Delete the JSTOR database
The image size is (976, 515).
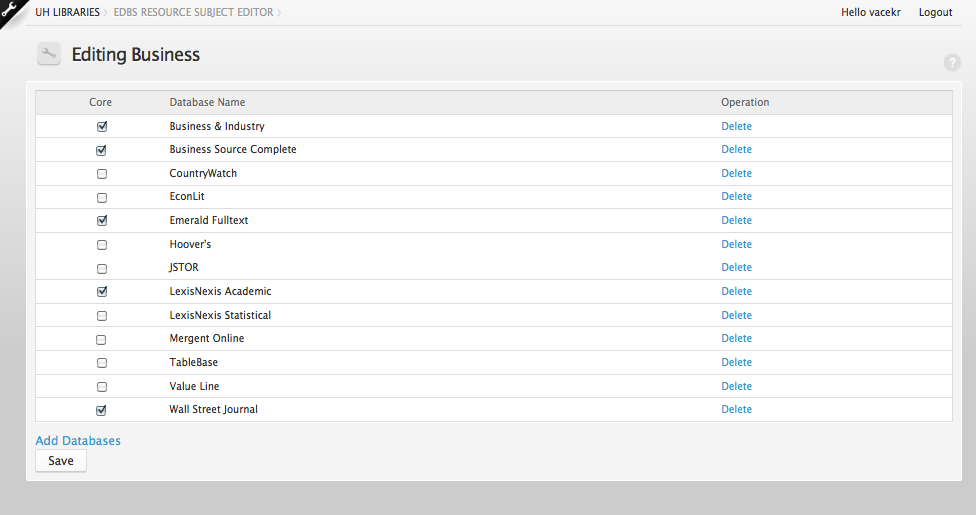[736, 267]
